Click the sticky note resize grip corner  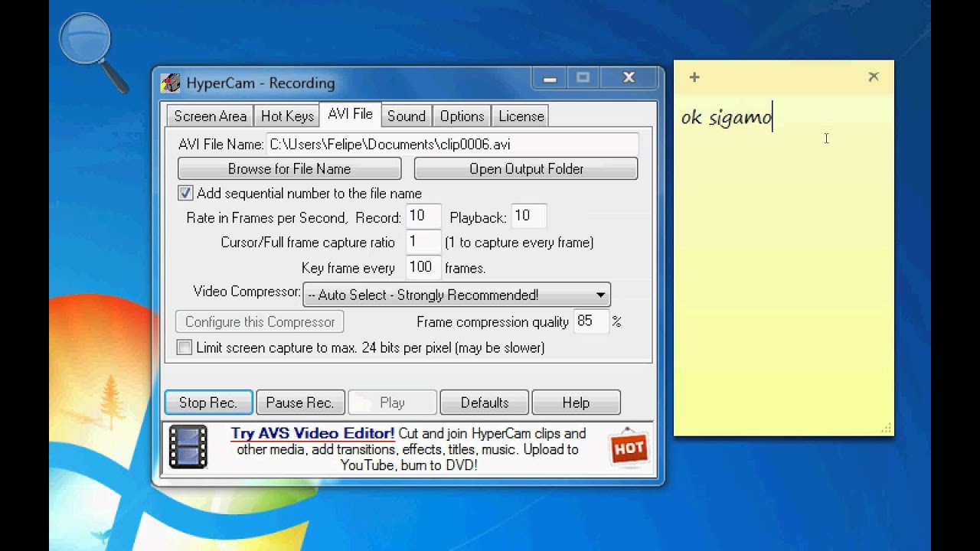[x=887, y=429]
